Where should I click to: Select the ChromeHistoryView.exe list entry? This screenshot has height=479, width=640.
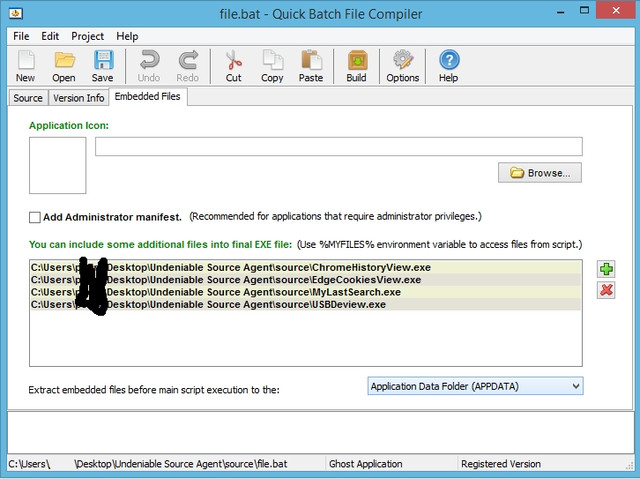click(x=305, y=268)
